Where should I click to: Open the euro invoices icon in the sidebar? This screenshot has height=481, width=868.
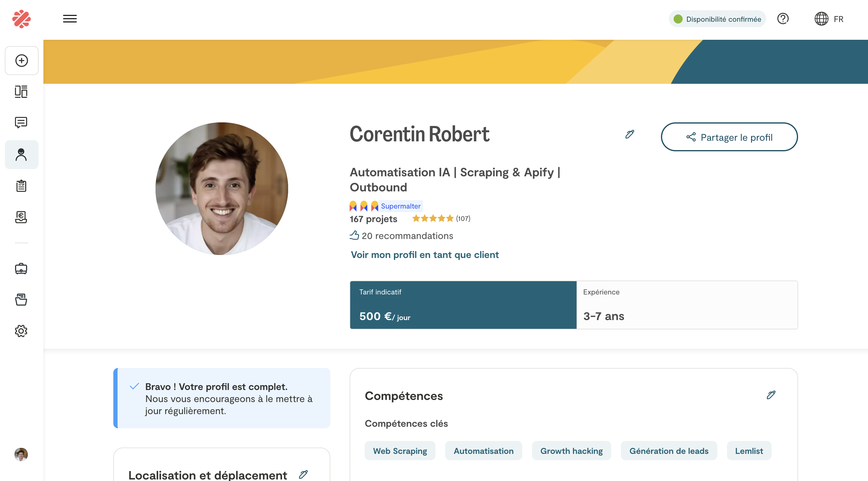pyautogui.click(x=21, y=217)
